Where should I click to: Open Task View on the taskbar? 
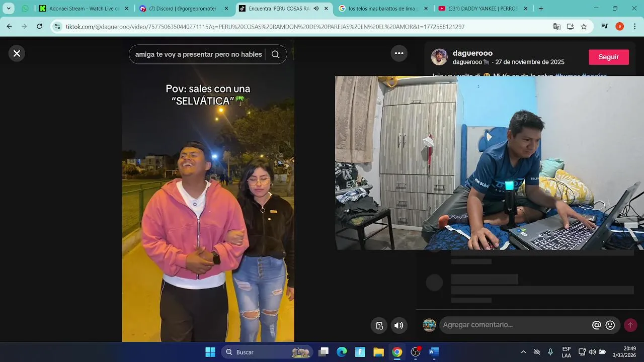(324, 352)
